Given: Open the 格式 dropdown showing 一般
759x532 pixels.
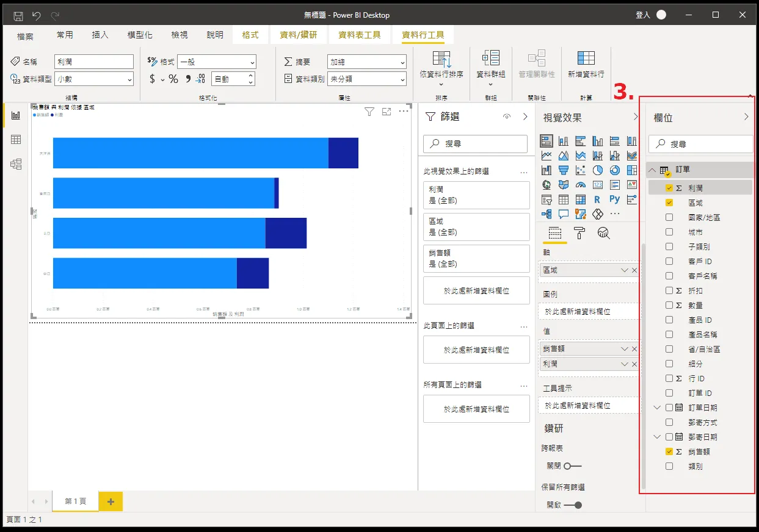Looking at the screenshot, I should pos(217,62).
